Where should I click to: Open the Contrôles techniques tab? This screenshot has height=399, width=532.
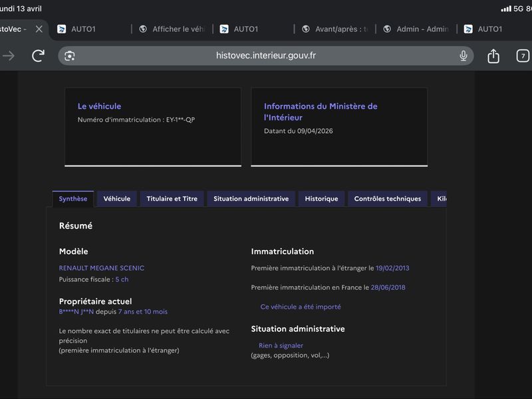click(388, 199)
